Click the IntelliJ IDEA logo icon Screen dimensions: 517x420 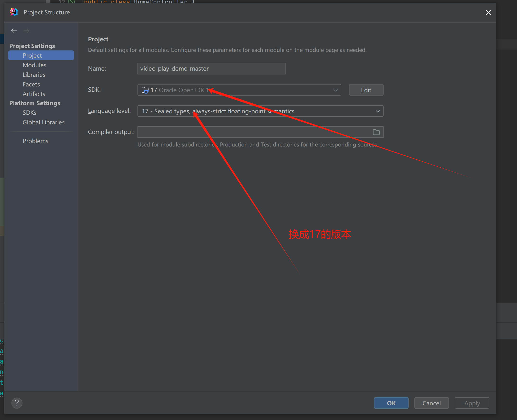(x=14, y=12)
